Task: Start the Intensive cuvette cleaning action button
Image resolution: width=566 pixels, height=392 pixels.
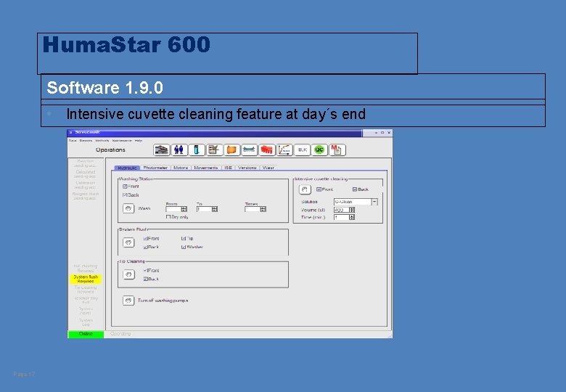Action: [305, 189]
